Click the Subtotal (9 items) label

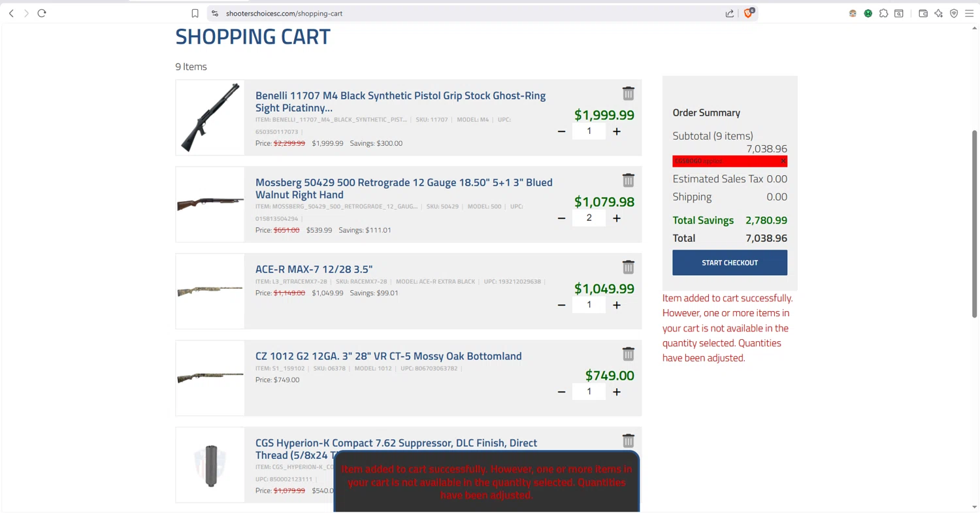(x=713, y=136)
